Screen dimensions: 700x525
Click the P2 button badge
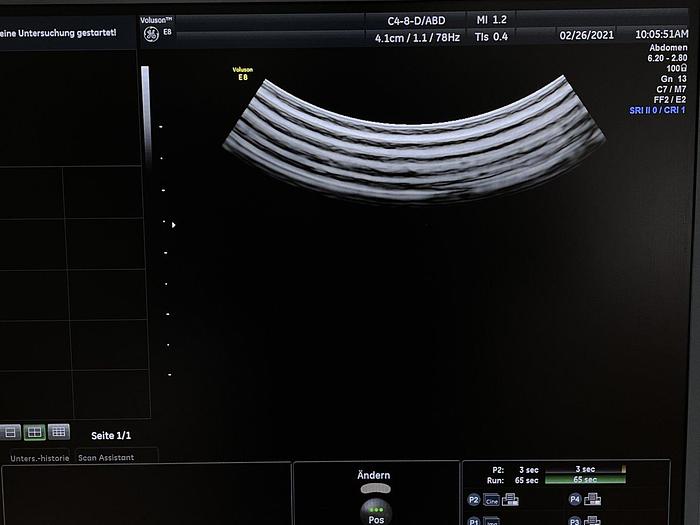point(474,500)
